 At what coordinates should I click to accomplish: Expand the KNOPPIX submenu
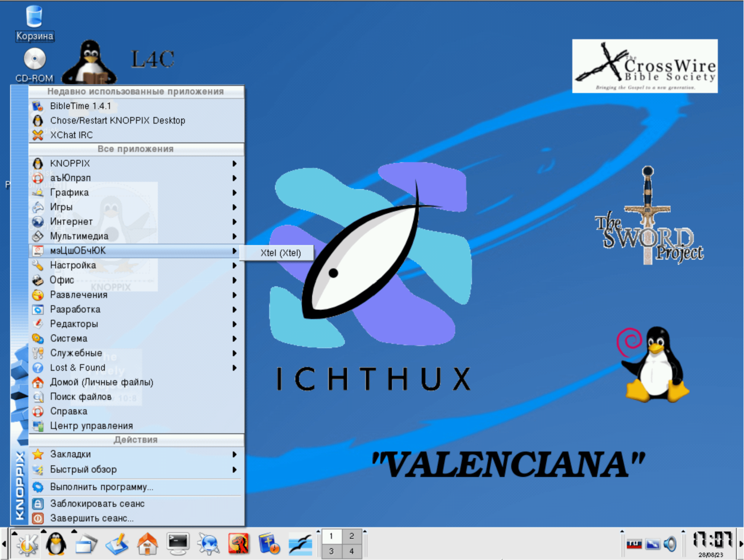tap(136, 164)
